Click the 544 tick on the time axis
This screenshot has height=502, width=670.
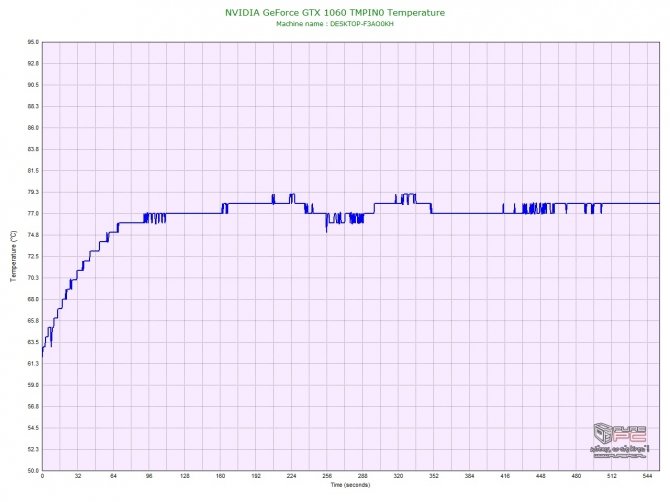647,476
